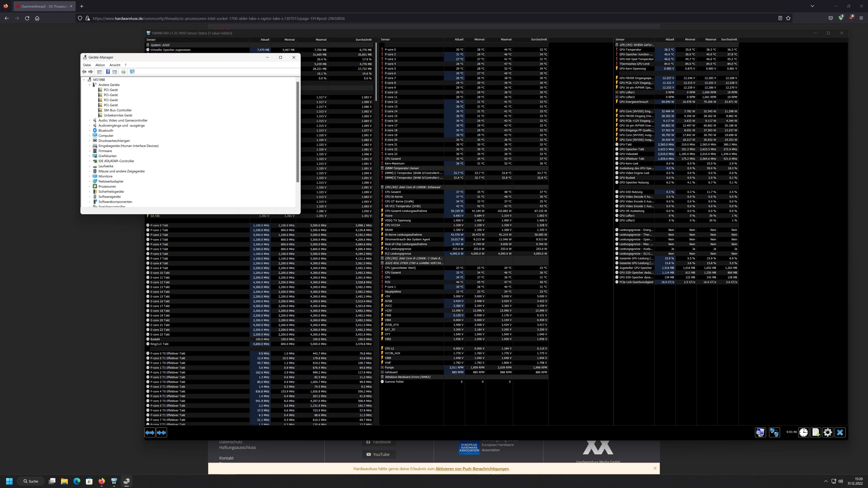Expand the Bluetooth category
868x488 pixels.
[90, 131]
